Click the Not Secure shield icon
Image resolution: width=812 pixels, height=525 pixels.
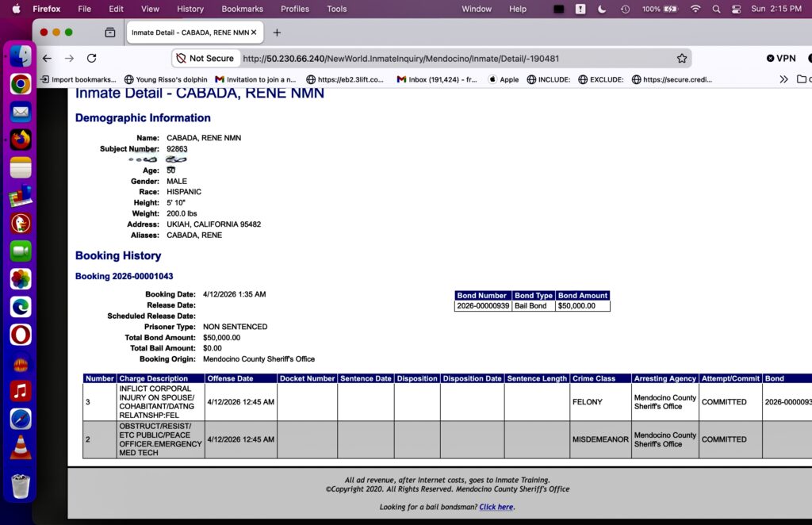tap(181, 59)
